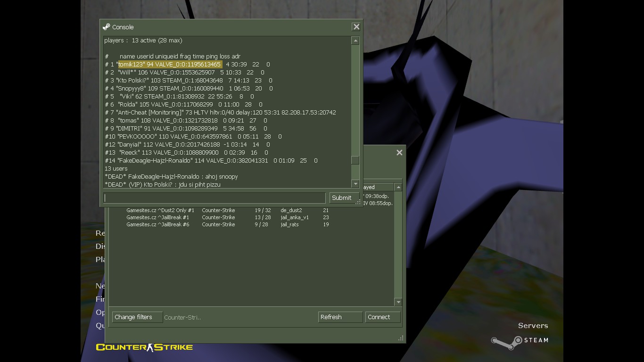Screen dimensions: 644x362
Task: Click the "Viki" player line
Action: (x=179, y=96)
